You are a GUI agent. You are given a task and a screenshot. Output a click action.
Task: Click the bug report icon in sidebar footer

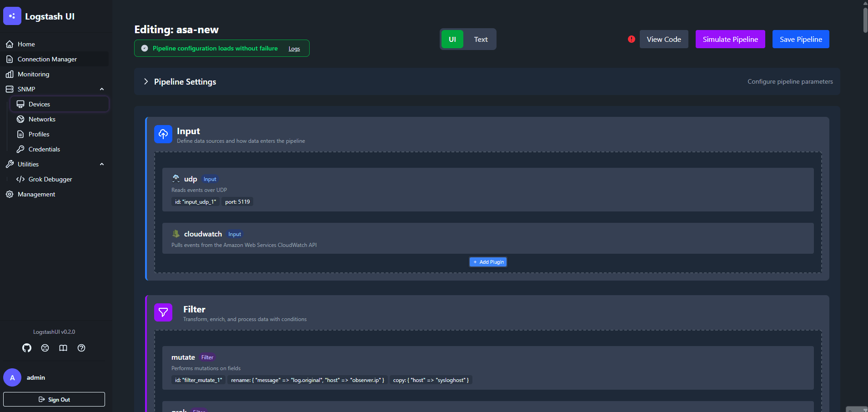[45, 348]
